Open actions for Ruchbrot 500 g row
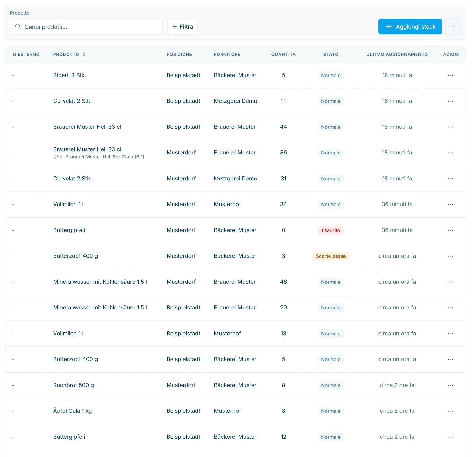This screenshot has width=476, height=457. [x=451, y=385]
